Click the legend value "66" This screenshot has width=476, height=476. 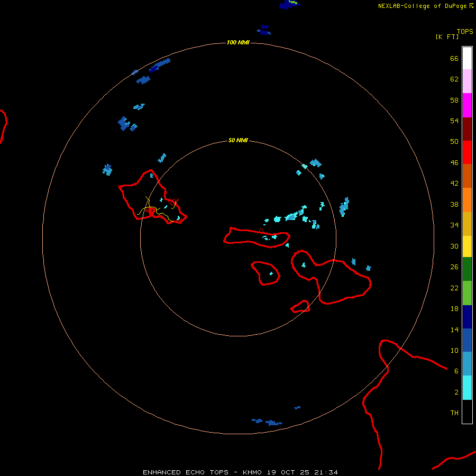(454, 58)
